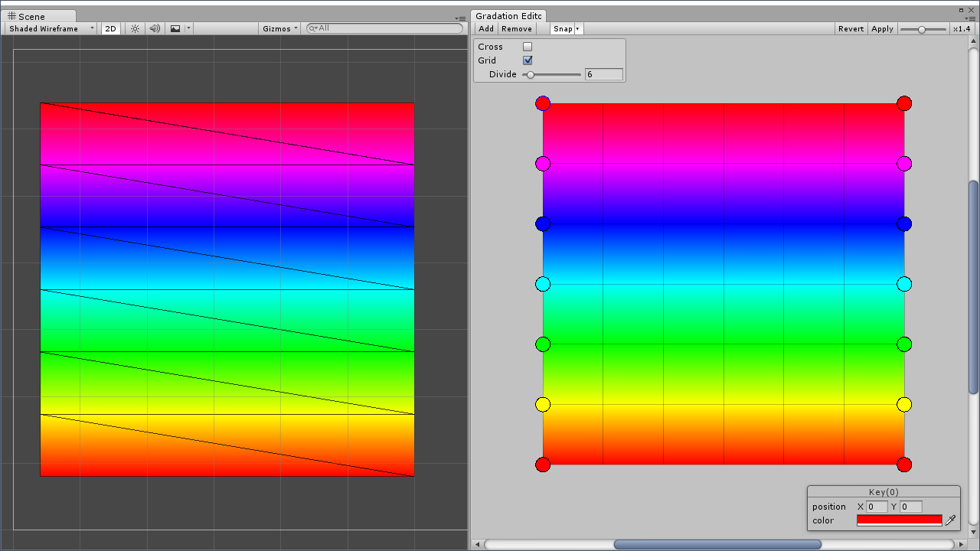Select the right-side cyan key point
Screen dimensions: 980x551
coord(904,284)
